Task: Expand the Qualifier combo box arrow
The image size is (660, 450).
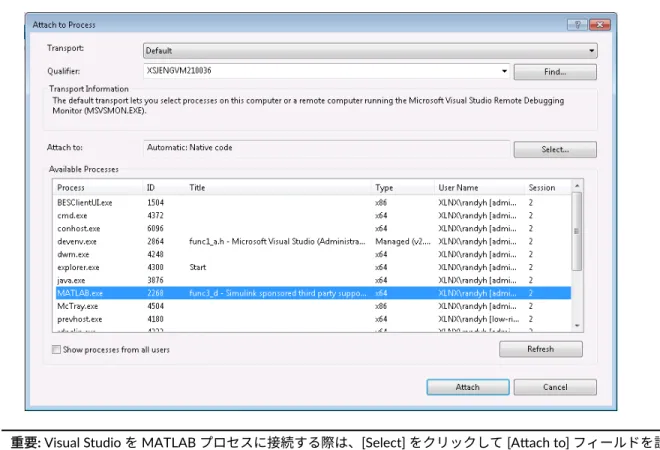Action: click(504, 71)
